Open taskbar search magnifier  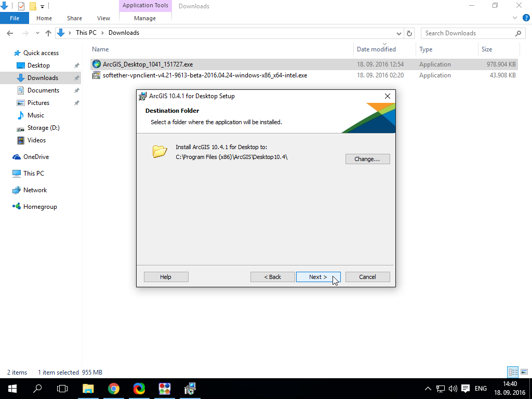pyautogui.click(x=37, y=389)
